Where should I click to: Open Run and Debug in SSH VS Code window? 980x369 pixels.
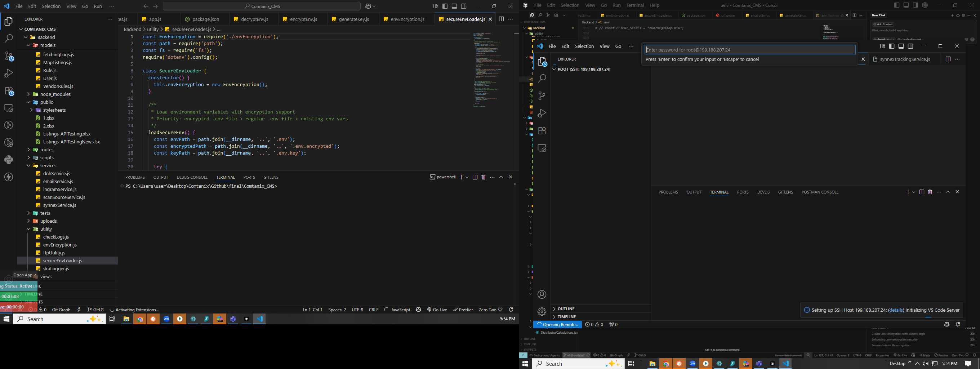tap(542, 113)
